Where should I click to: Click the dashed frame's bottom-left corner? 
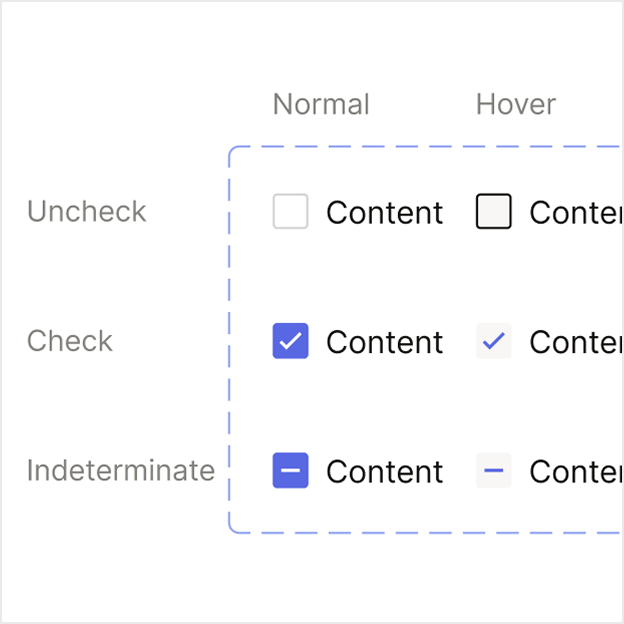pos(233,529)
